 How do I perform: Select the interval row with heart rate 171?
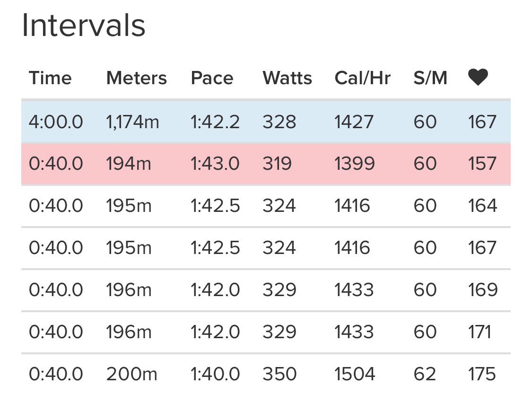pos(266,332)
